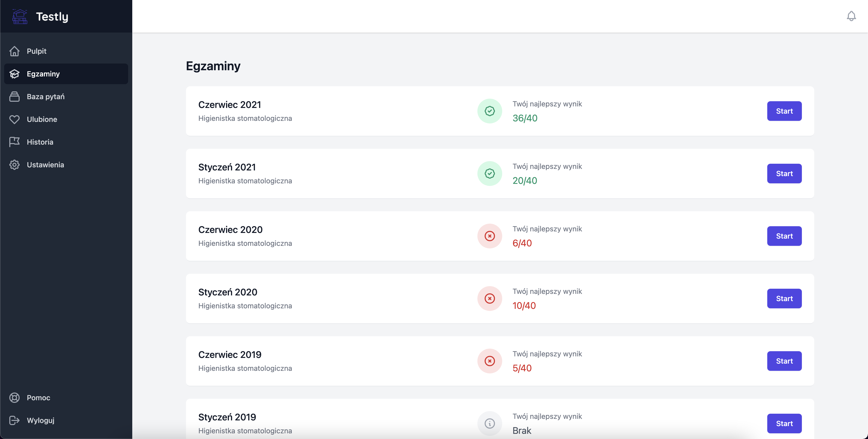
Task: Click the 36/40 best score
Action: tap(525, 118)
